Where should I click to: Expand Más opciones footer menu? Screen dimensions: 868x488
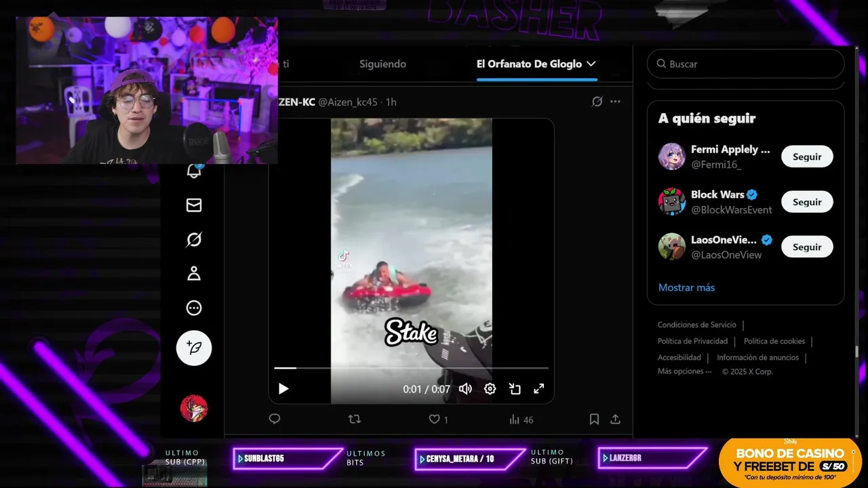tap(684, 371)
